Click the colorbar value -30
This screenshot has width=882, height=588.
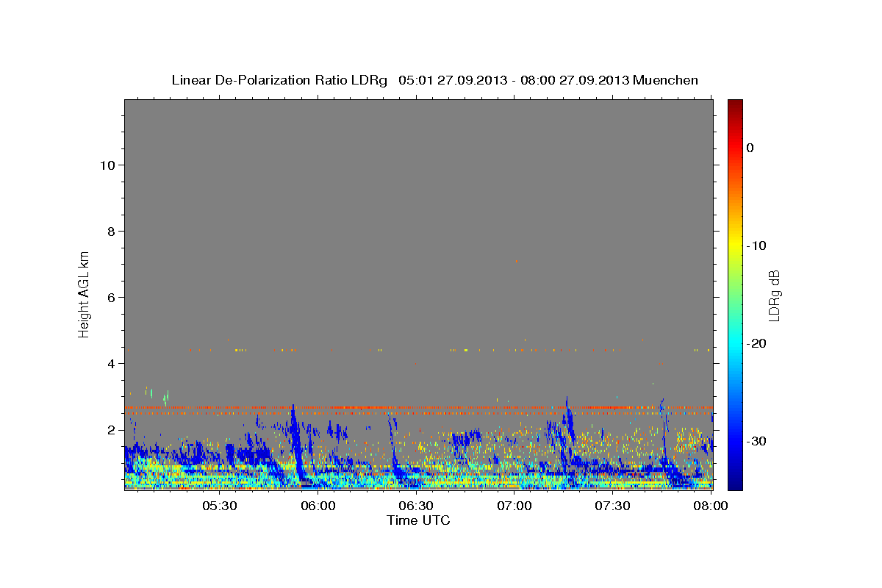click(757, 441)
